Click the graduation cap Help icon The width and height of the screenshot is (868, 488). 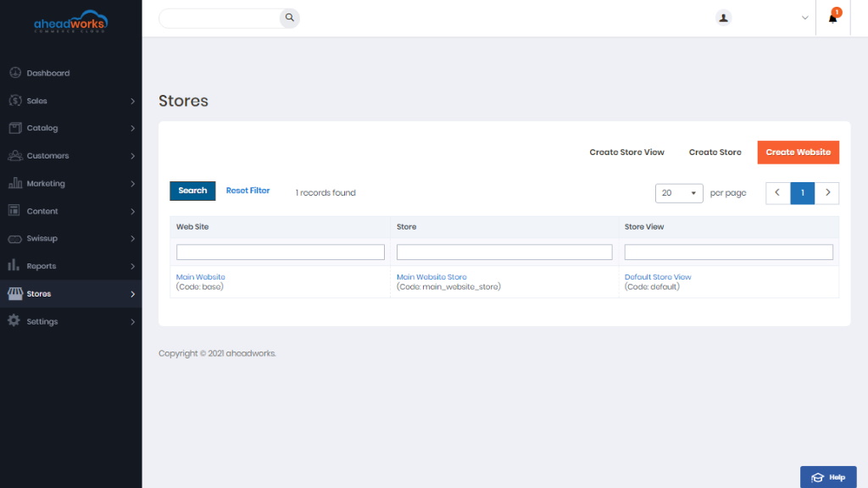pos(818,477)
